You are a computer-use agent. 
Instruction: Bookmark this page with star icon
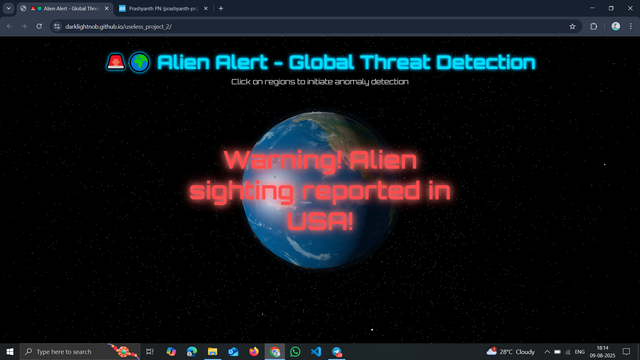[572, 27]
